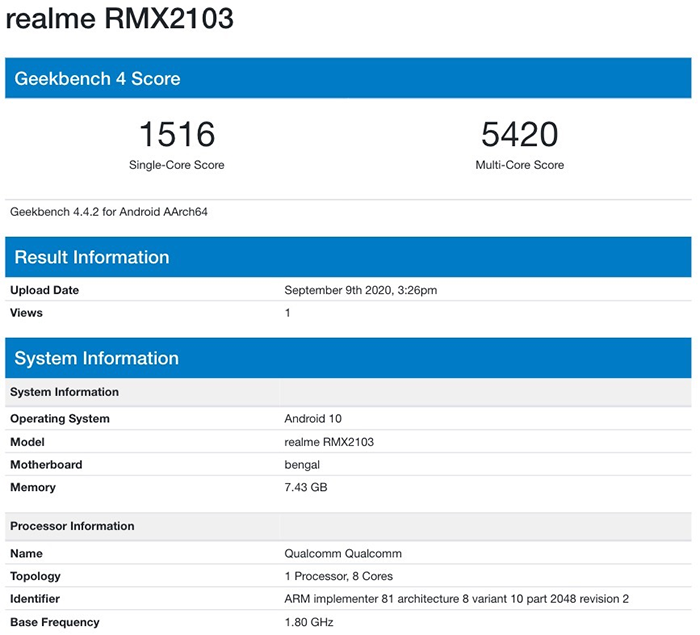The width and height of the screenshot is (700, 635).
Task: Select the processor name Qualcomm Qualcomm
Action: tap(343, 554)
